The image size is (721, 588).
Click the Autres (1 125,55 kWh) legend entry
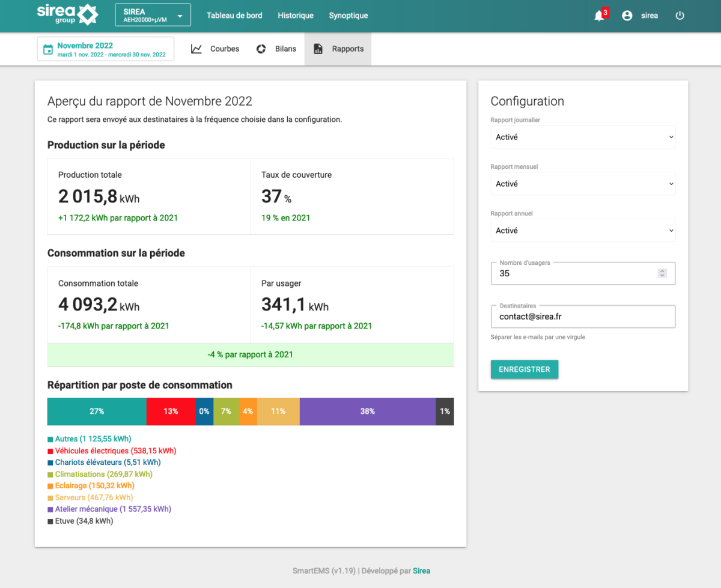[89, 439]
